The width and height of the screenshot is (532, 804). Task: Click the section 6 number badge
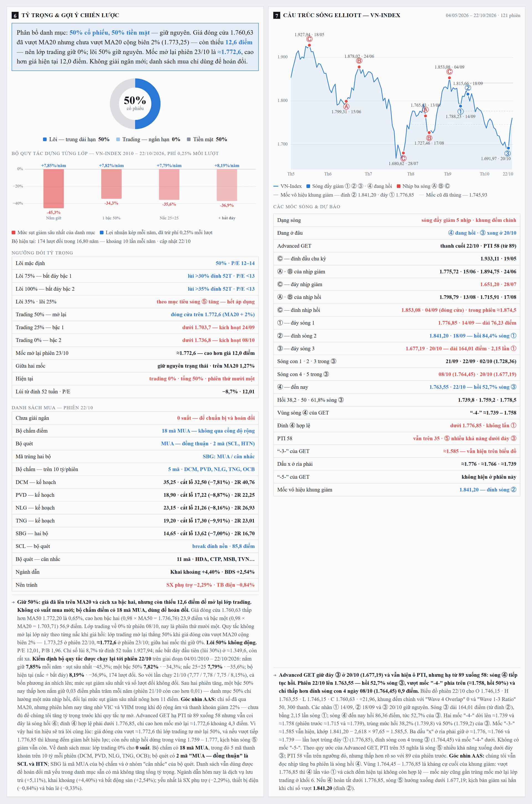15,15
